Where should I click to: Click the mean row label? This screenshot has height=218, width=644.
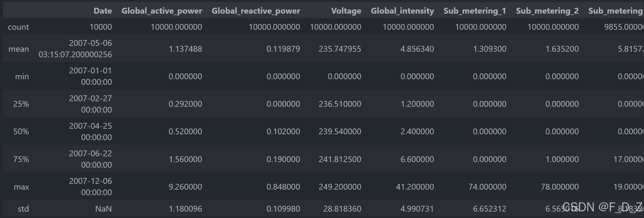19,49
